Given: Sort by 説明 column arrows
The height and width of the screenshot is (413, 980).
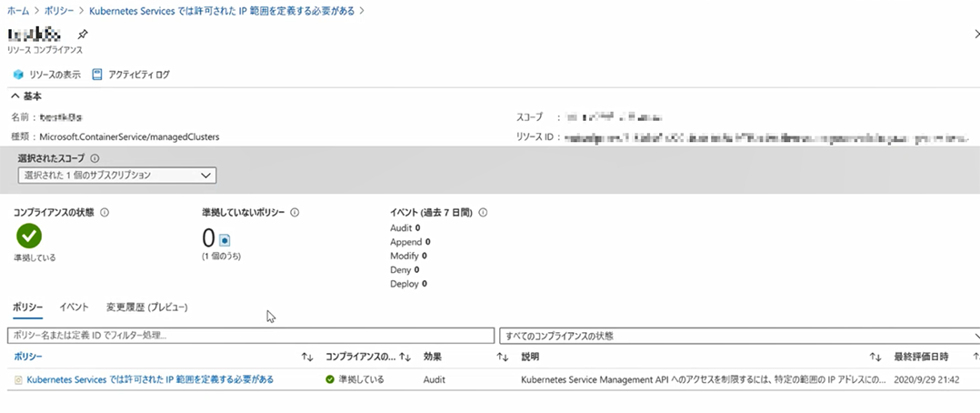Looking at the screenshot, I should [875, 358].
